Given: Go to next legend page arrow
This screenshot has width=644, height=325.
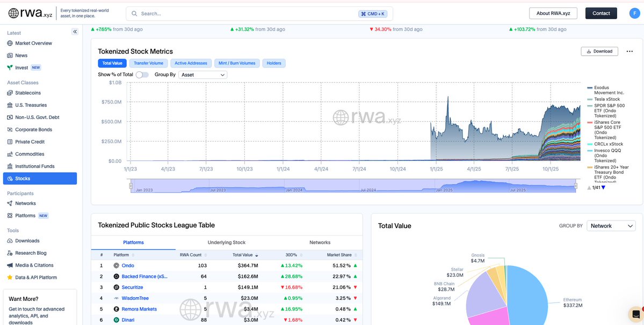Looking at the screenshot, I should pos(603,188).
